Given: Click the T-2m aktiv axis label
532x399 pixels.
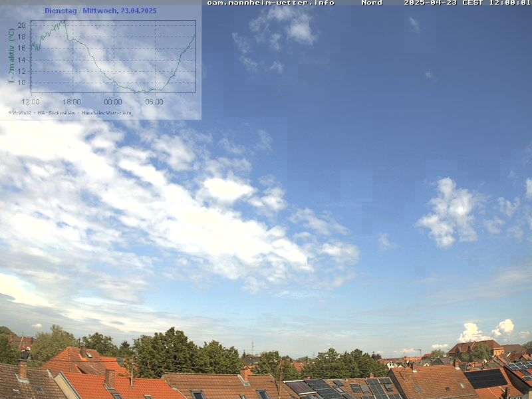Looking at the screenshot, I should 11,56.
